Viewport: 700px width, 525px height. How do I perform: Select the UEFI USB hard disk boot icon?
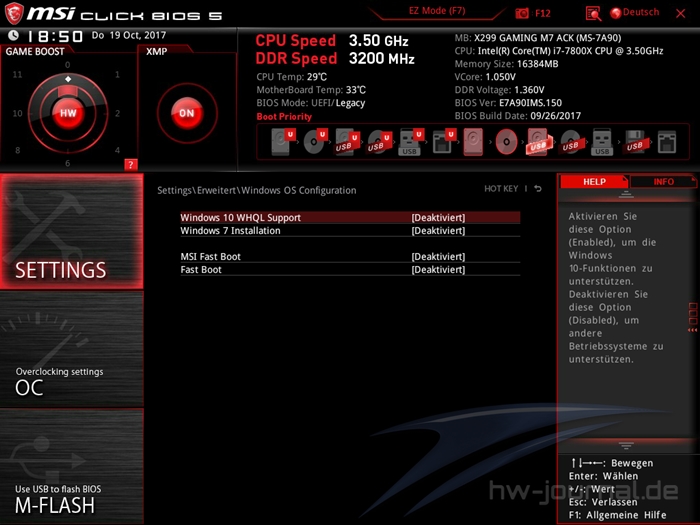[347, 142]
